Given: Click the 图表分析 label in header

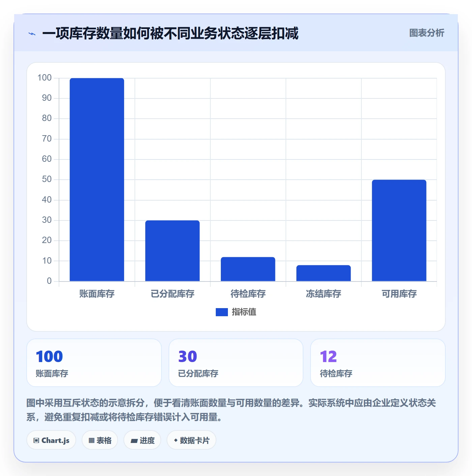Looking at the screenshot, I should pos(426,33).
